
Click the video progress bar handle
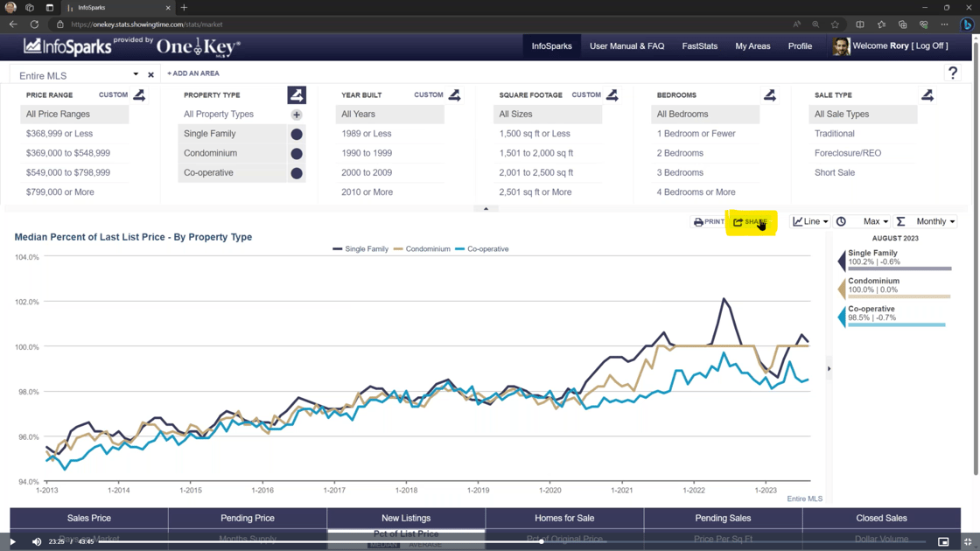tap(542, 541)
